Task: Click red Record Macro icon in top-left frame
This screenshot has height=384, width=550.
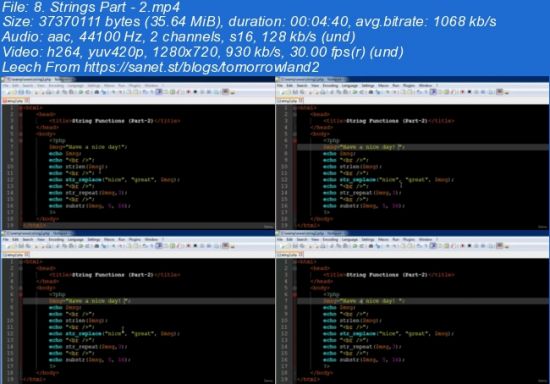Action: [188, 92]
